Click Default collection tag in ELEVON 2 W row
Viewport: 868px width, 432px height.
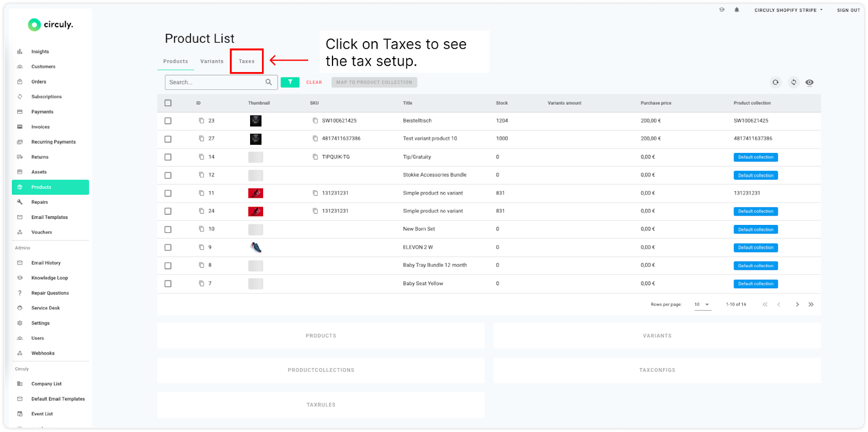click(x=756, y=248)
